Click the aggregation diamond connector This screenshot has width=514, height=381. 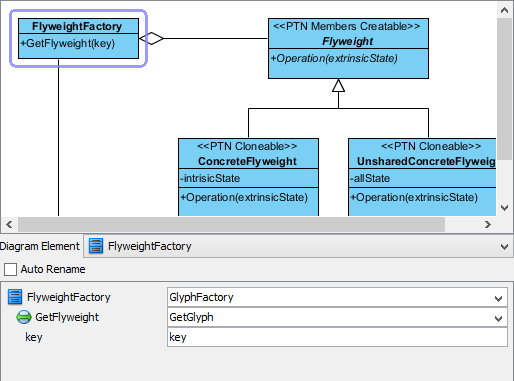click(151, 38)
